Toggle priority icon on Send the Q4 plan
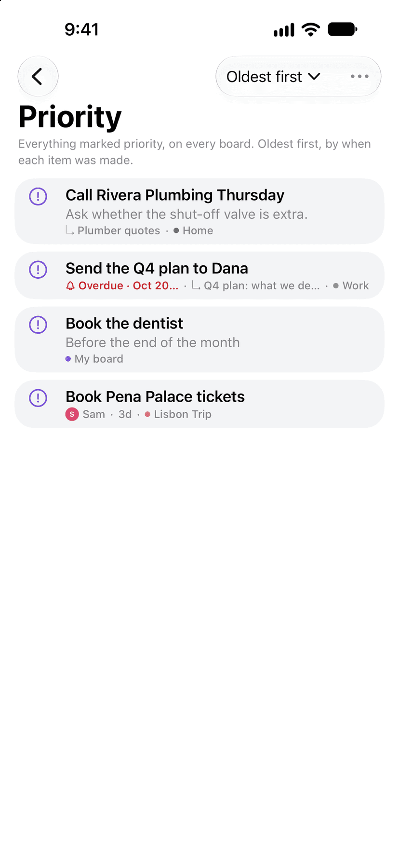Image resolution: width=399 pixels, height=868 pixels. [38, 270]
